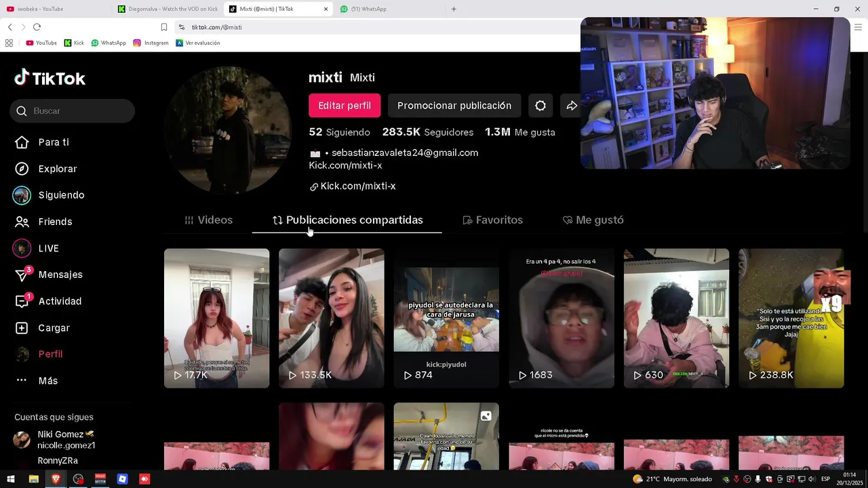Open File Explorer from taskbar

tap(33, 479)
